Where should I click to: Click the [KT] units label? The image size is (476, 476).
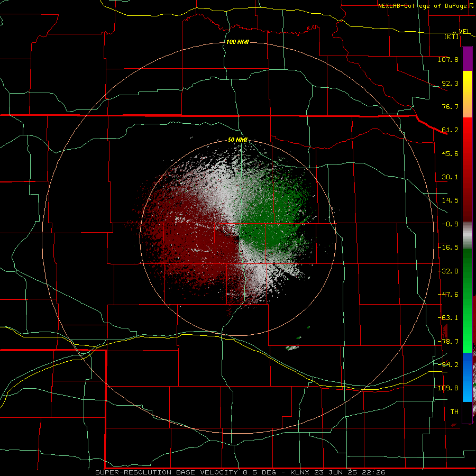[452, 36]
